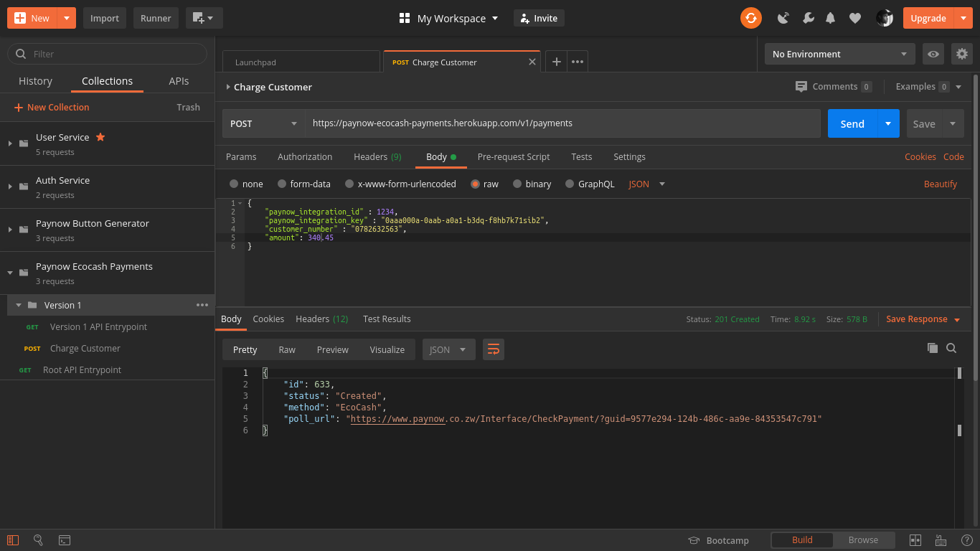Open the Save button dropdown arrow
Viewport: 980px width, 551px height.
click(953, 123)
